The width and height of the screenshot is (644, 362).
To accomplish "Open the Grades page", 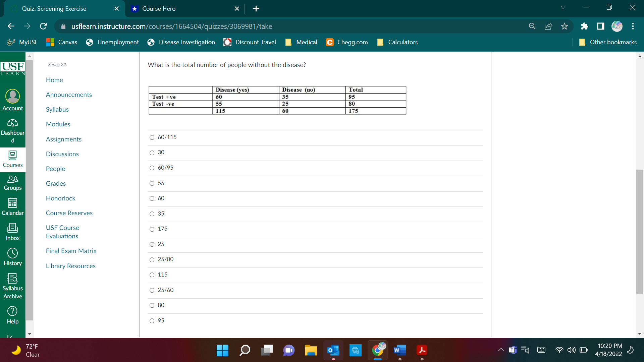I will 56,183.
